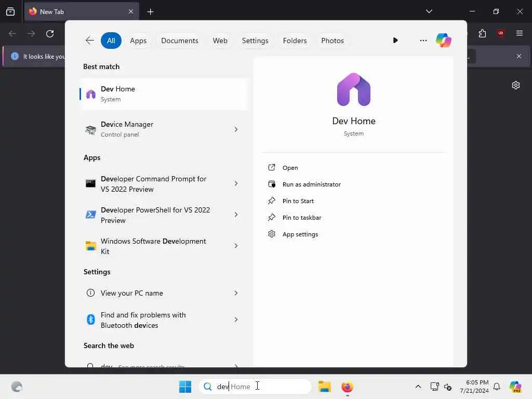Image resolution: width=532 pixels, height=399 pixels.
Task: Open Firefox extensions puzzle icon
Action: point(482,33)
